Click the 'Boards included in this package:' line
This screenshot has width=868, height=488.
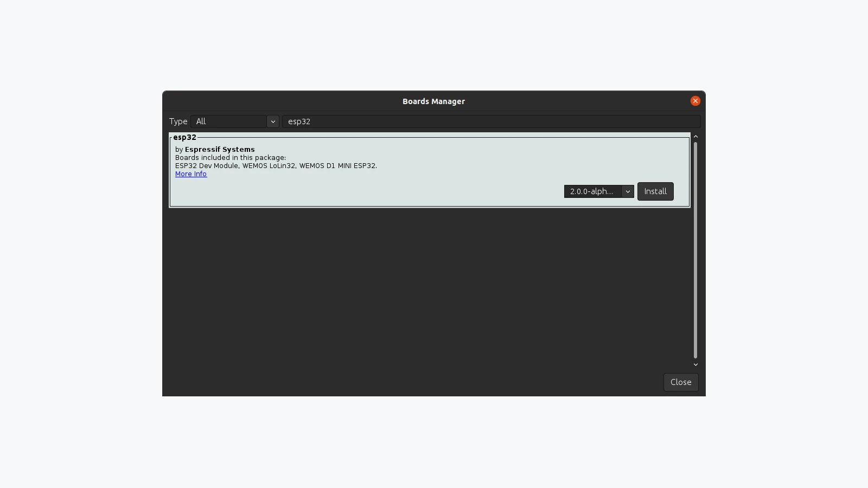[x=231, y=158]
